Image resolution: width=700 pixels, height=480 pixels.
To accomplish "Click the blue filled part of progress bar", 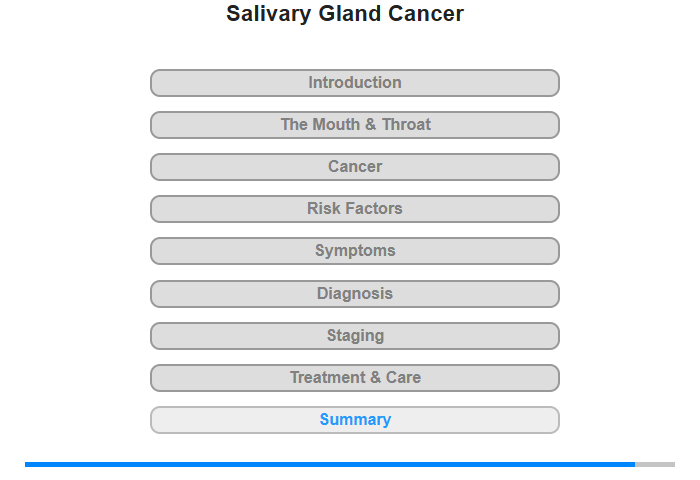I will pyautogui.click(x=330, y=464).
